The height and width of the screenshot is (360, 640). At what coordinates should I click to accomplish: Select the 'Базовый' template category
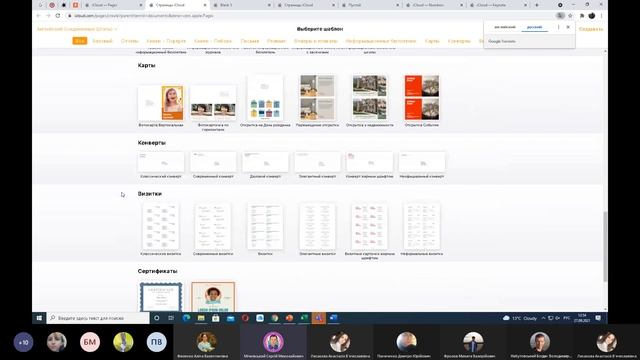[102, 41]
